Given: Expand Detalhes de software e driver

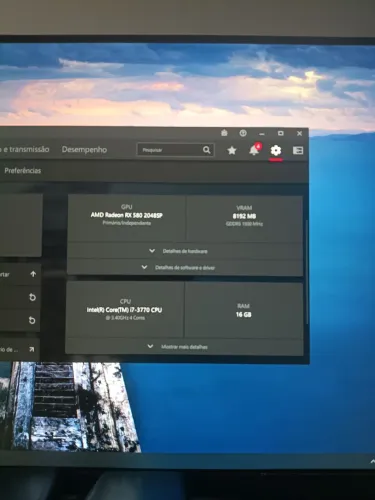Looking at the screenshot, I should (185, 267).
